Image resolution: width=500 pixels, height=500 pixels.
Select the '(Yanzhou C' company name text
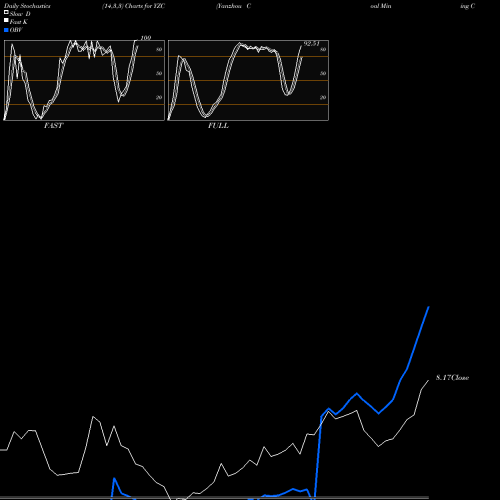click(233, 6)
